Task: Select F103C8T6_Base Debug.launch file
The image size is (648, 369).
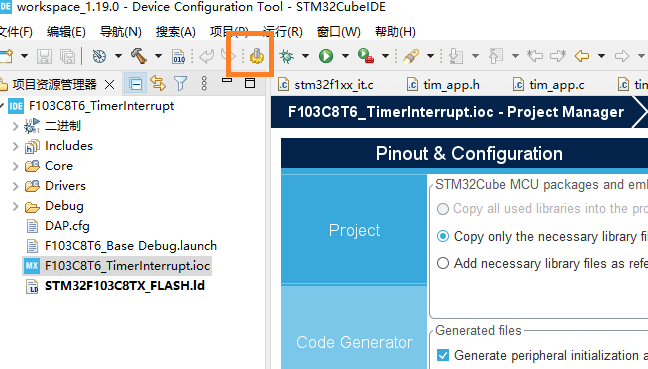Action: (131, 246)
